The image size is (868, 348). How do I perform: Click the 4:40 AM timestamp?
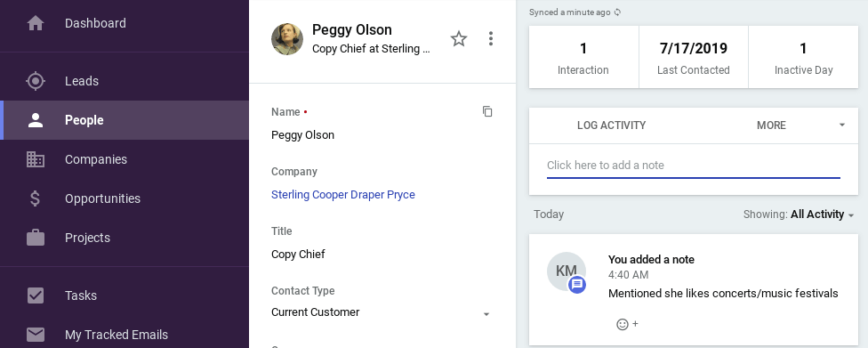tap(628, 275)
